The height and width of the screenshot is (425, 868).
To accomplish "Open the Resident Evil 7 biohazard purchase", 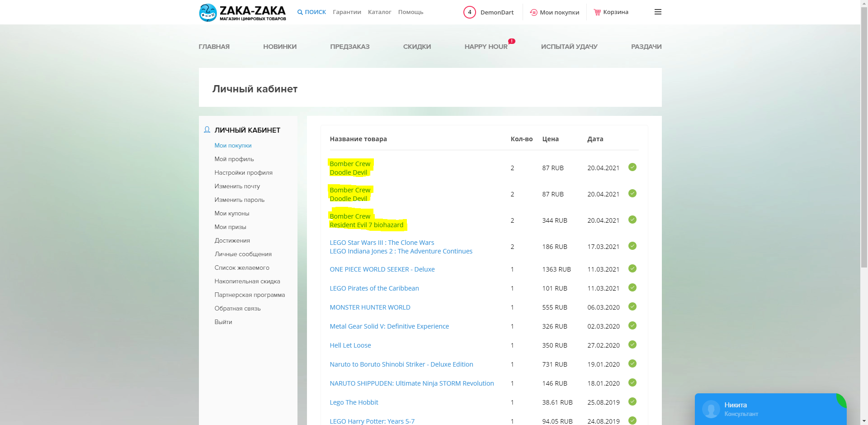I will (367, 225).
